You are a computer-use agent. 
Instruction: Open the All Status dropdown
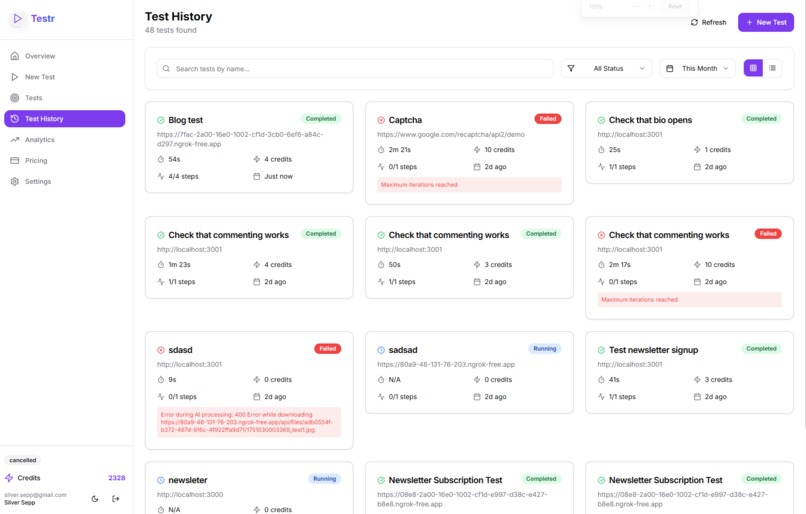[607, 68]
